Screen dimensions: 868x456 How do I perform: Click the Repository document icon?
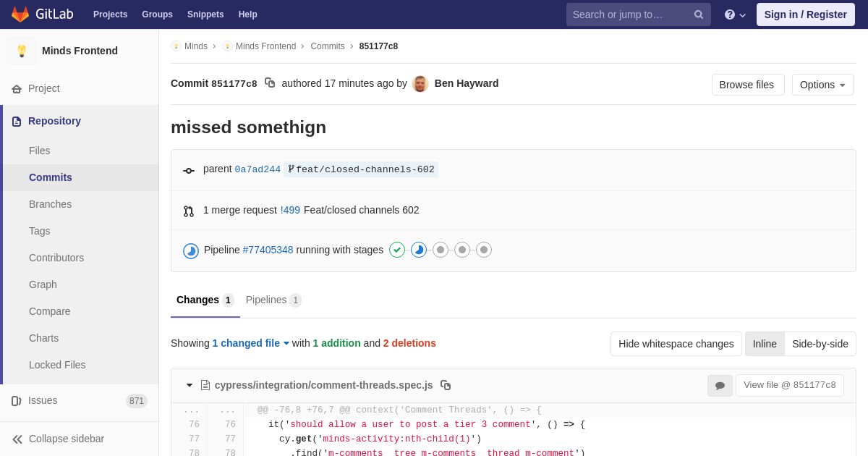[17, 122]
